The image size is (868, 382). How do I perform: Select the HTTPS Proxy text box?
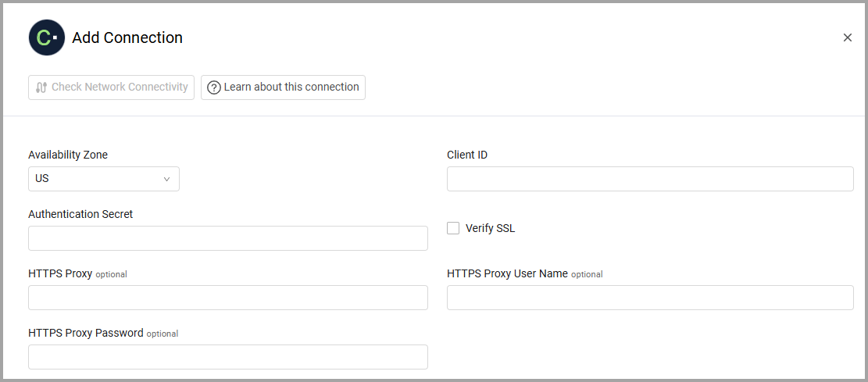[227, 298]
